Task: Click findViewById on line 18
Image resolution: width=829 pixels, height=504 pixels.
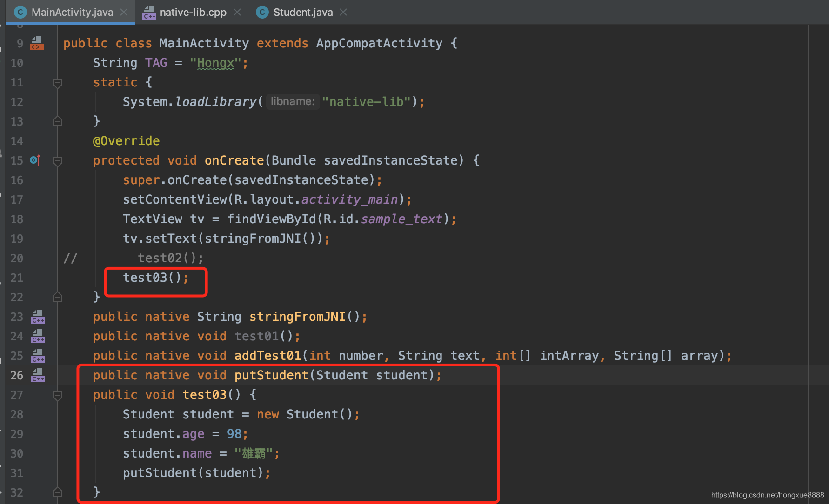Action: point(272,219)
